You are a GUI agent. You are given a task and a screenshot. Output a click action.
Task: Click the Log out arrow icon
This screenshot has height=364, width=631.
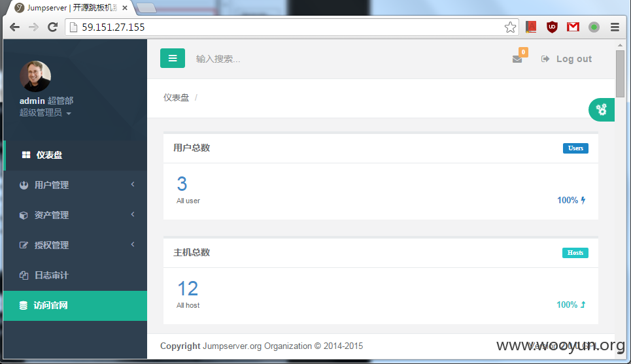545,59
